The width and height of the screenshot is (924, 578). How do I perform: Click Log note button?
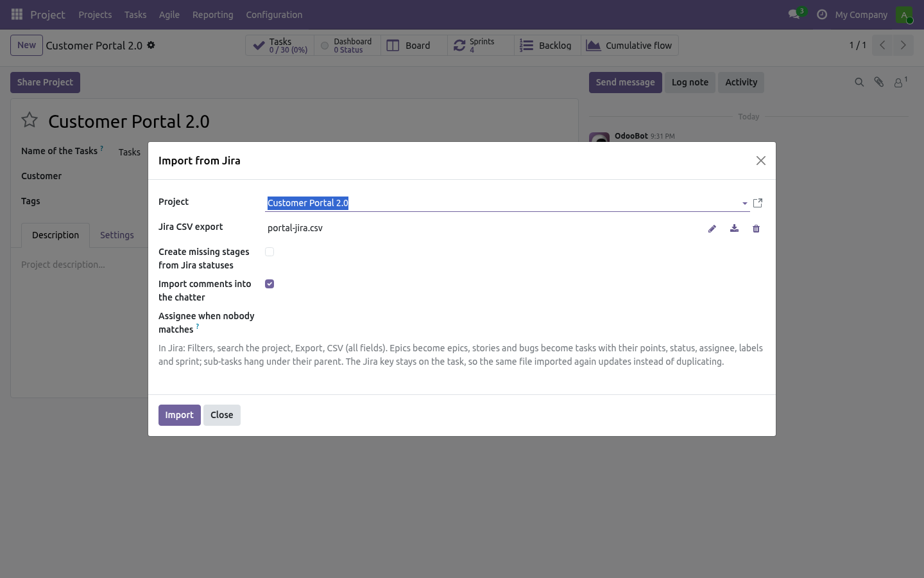(x=690, y=82)
